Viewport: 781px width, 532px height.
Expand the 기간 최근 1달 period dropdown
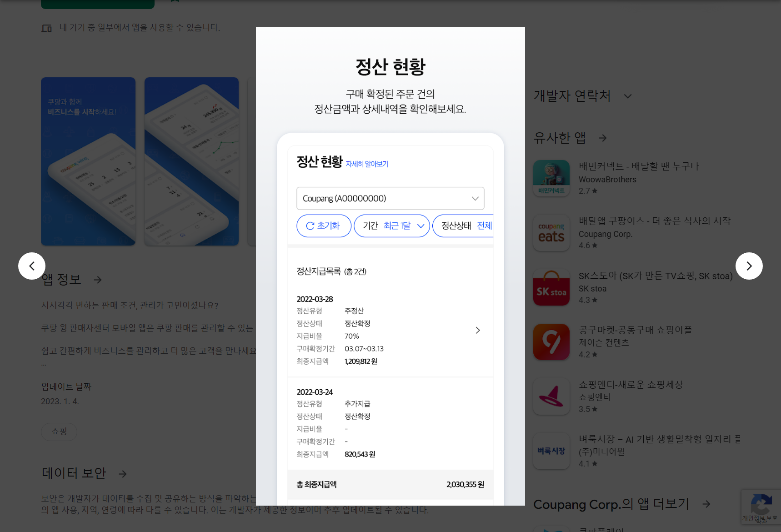tap(391, 226)
